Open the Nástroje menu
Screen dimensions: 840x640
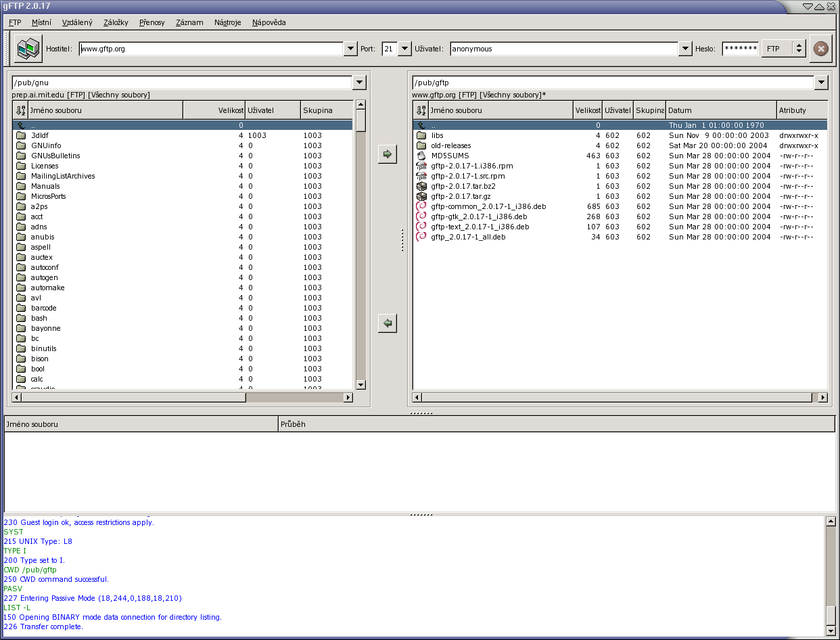[x=228, y=22]
